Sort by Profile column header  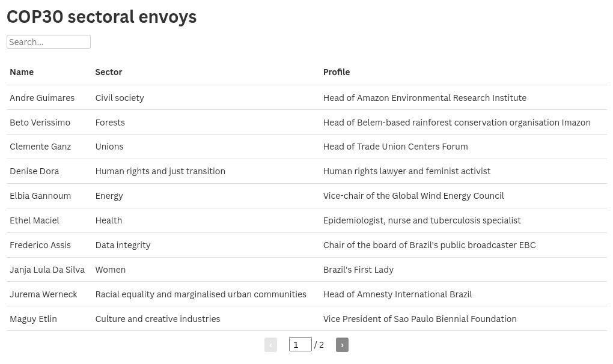pos(337,72)
